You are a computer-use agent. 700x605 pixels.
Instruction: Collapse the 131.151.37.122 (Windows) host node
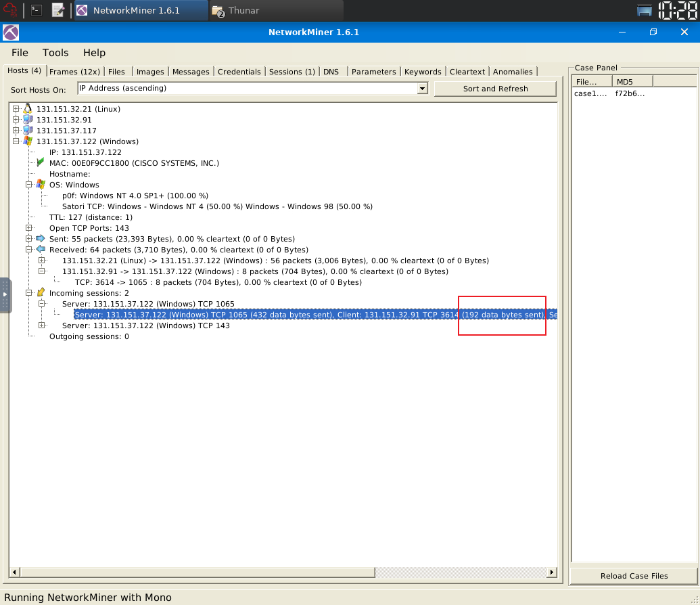[16, 141]
